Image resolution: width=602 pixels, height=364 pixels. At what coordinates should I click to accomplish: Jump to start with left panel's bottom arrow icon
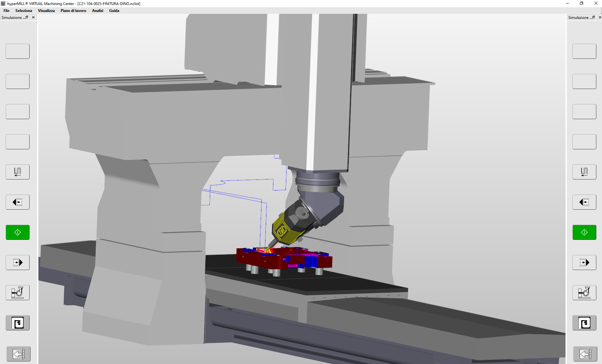[x=19, y=354]
